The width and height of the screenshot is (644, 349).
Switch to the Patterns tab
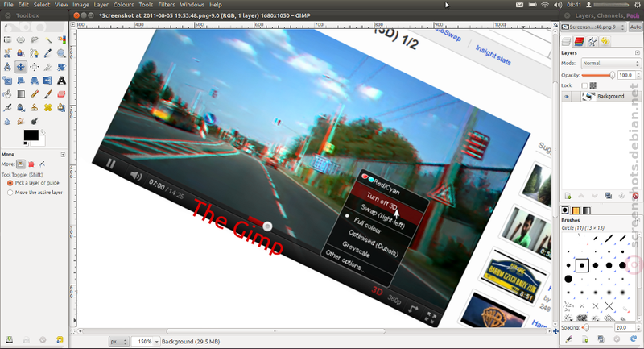[x=576, y=210]
